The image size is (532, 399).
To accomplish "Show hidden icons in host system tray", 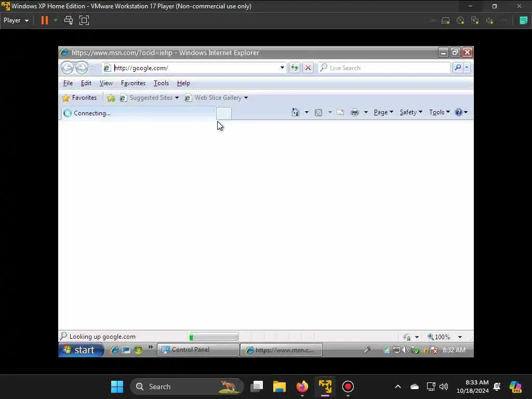I will click(397, 387).
